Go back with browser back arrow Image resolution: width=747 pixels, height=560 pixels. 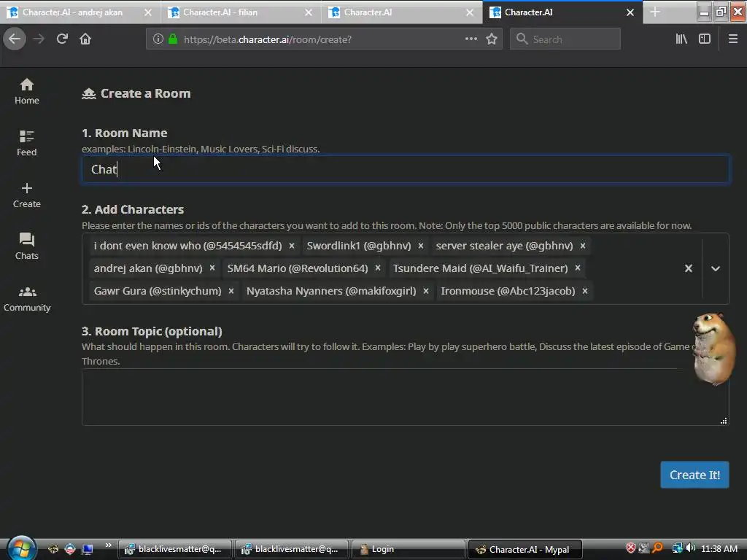[x=15, y=39]
